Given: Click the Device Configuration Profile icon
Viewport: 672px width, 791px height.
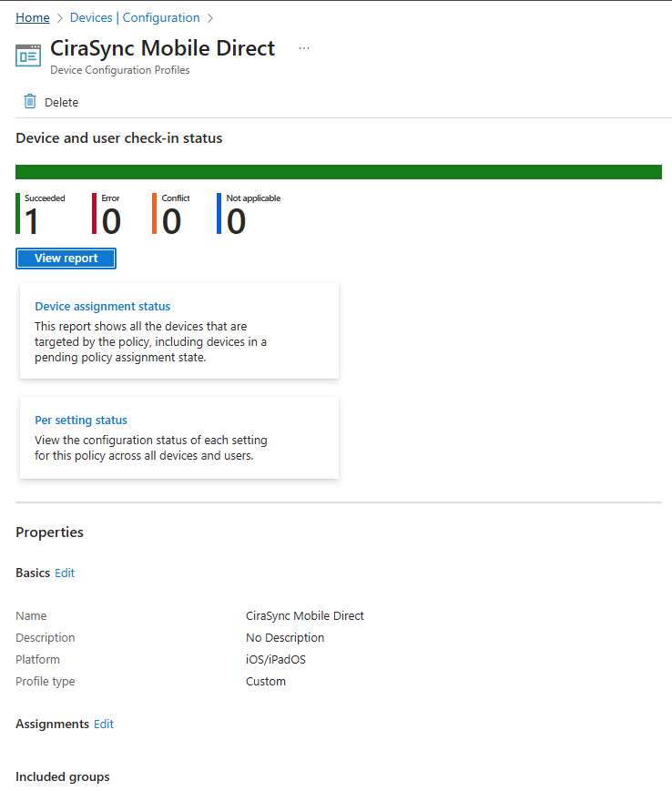Looking at the screenshot, I should 28,56.
